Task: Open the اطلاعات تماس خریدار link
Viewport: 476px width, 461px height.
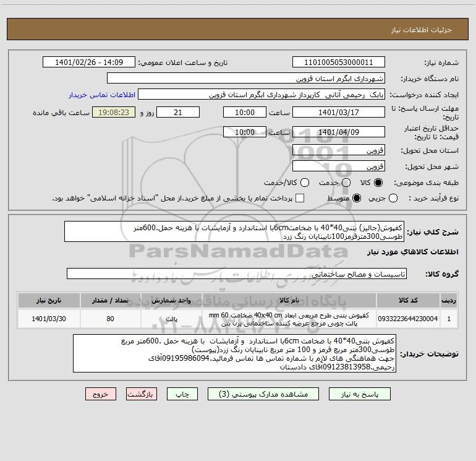Action: pos(102,95)
